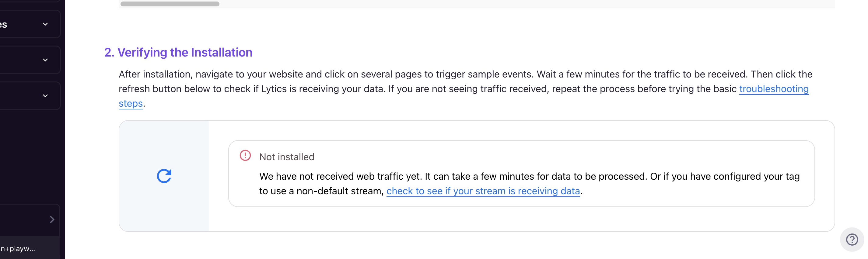Open the account entry labeled 'n+playw...'
Screen dimensions: 868x259
coord(18,249)
